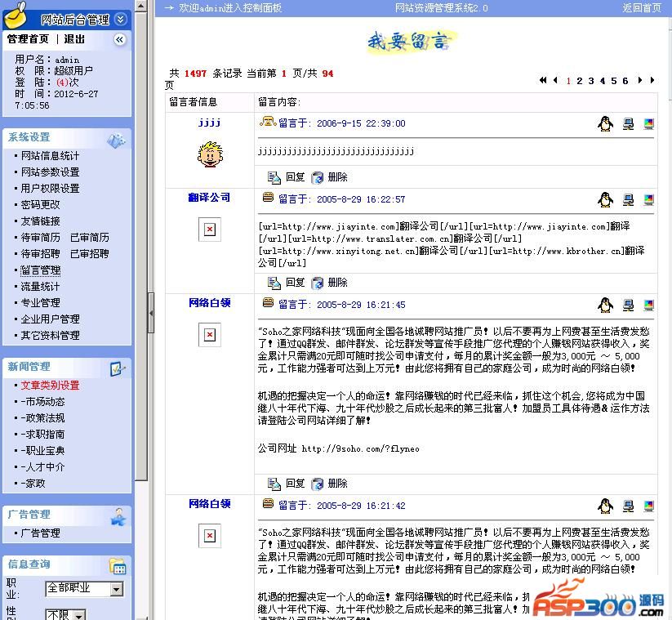Collapse the sidebar with the left double-arrow button
The width and height of the screenshot is (672, 620).
pyautogui.click(x=120, y=39)
